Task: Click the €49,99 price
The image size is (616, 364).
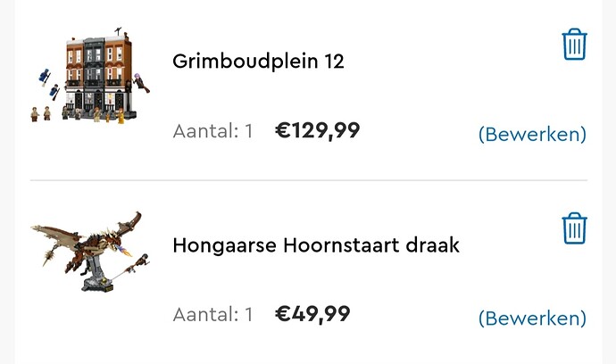Action: 312,314
